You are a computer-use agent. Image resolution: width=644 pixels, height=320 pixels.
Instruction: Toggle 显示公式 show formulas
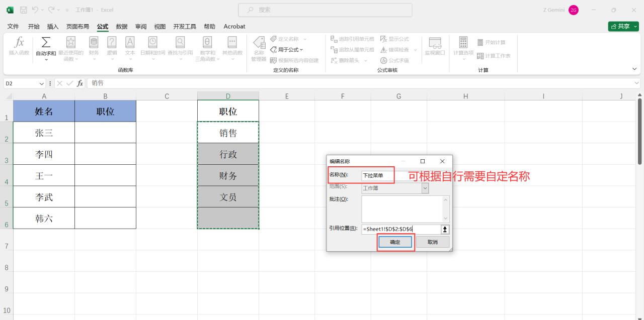pos(394,39)
